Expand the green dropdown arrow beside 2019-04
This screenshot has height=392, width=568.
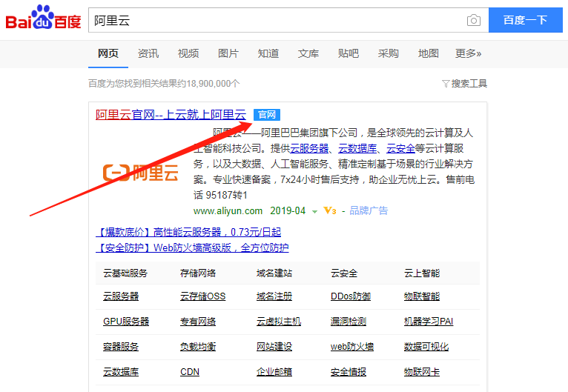314,211
